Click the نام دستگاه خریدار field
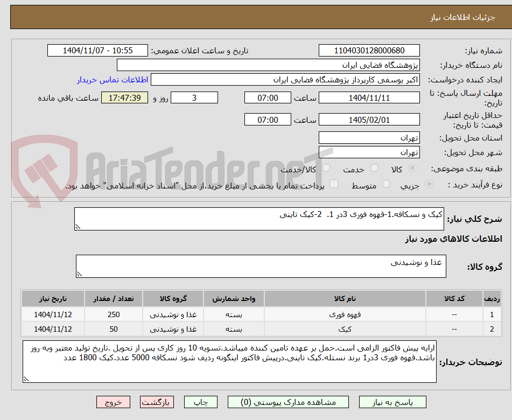 pos(268,65)
